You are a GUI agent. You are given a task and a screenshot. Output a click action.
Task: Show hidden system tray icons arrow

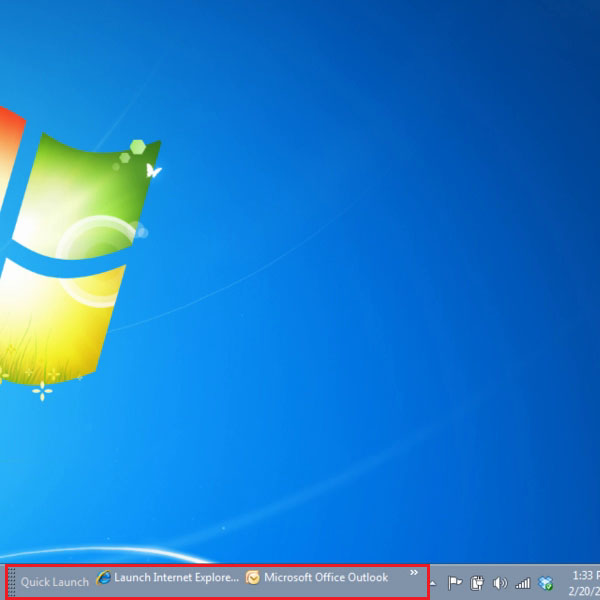[433, 583]
